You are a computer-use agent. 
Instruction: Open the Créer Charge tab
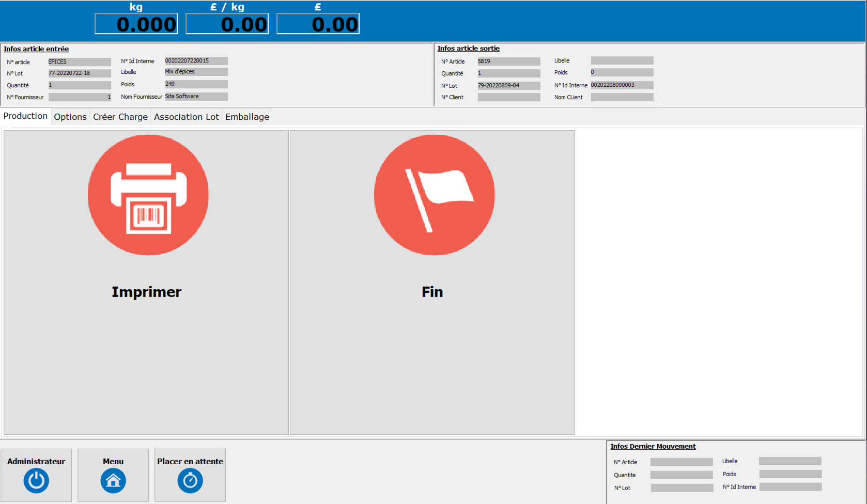120,117
